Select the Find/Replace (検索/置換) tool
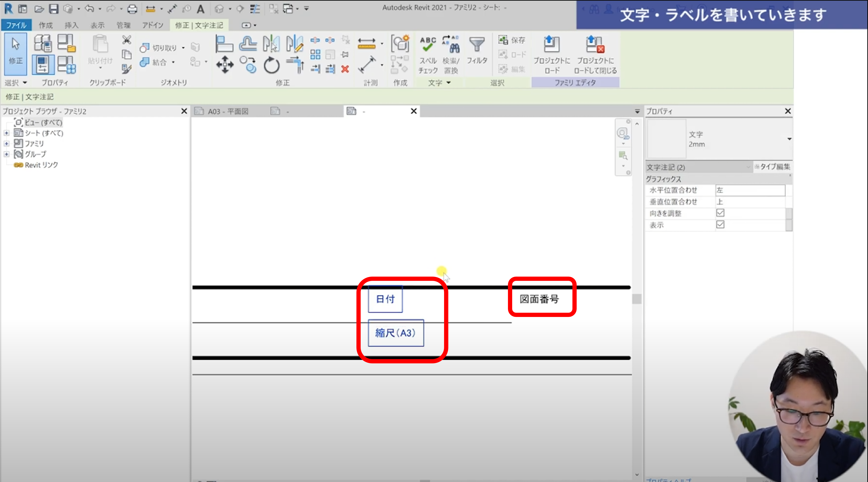 451,54
